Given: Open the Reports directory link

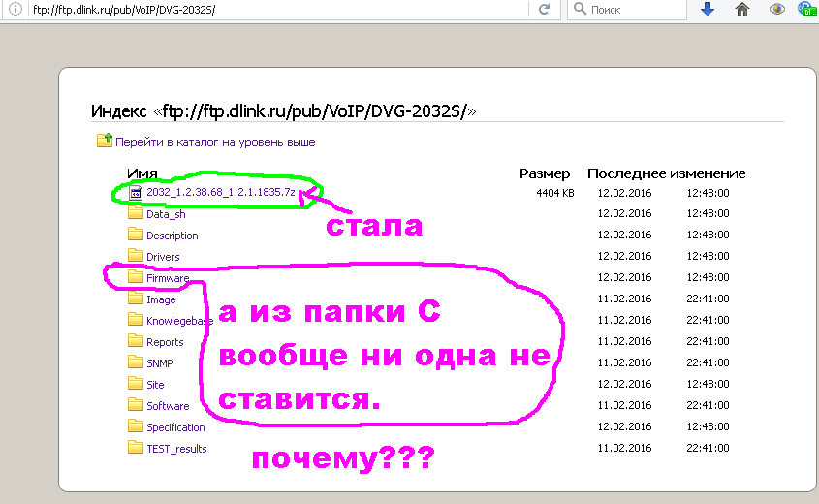Looking at the screenshot, I should click(x=165, y=342).
